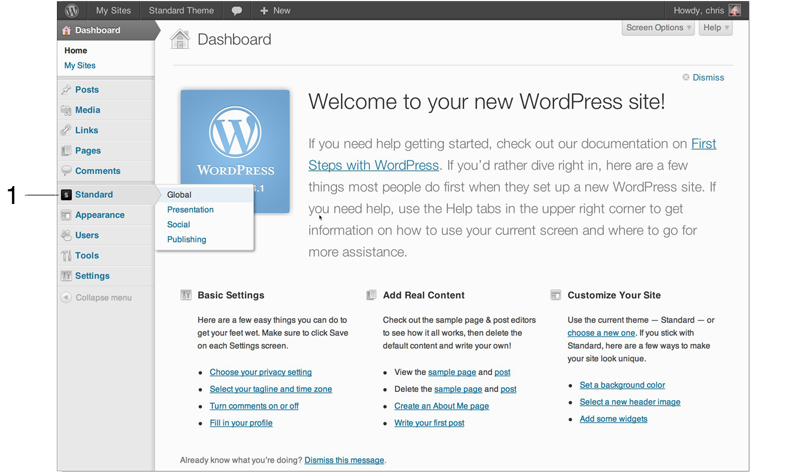
Task: Click the Dismiss X icon
Action: pos(686,77)
